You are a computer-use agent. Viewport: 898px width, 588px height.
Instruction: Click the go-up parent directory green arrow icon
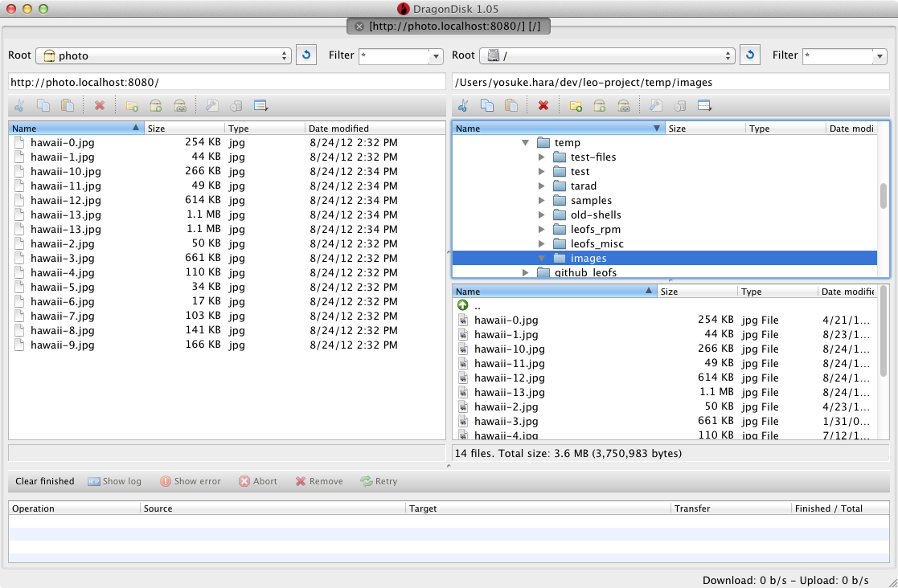[463, 305]
